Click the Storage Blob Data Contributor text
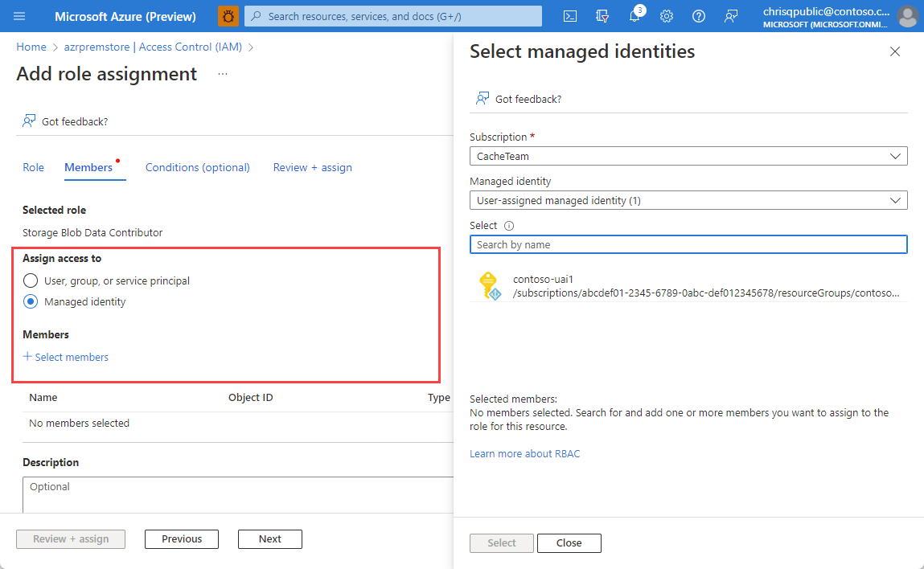Image resolution: width=924 pixels, height=569 pixels. coord(92,233)
